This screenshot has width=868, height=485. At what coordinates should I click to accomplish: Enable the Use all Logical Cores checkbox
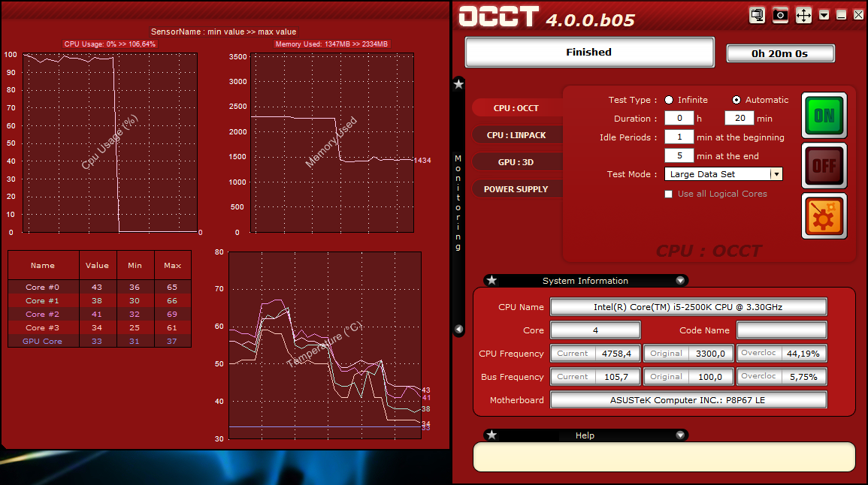coord(669,194)
